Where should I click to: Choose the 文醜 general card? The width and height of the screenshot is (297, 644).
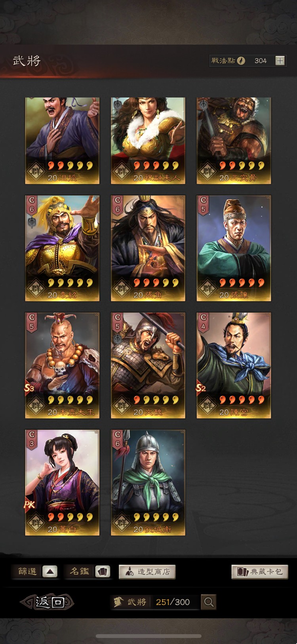pos(148,365)
